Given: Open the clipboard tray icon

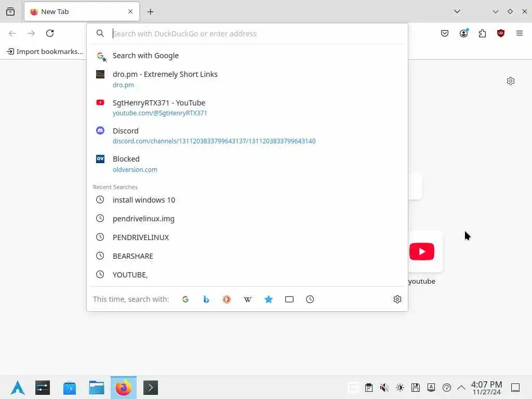Looking at the screenshot, I should (x=369, y=388).
